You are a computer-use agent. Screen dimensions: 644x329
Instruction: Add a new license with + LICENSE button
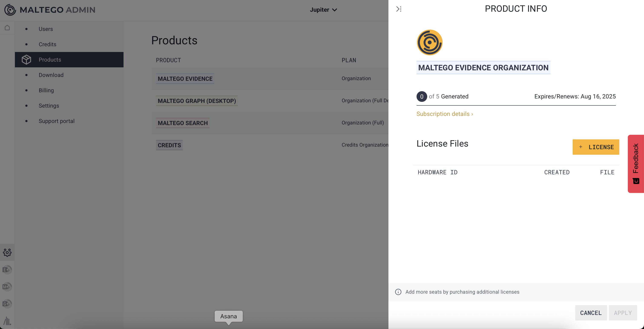click(x=596, y=147)
